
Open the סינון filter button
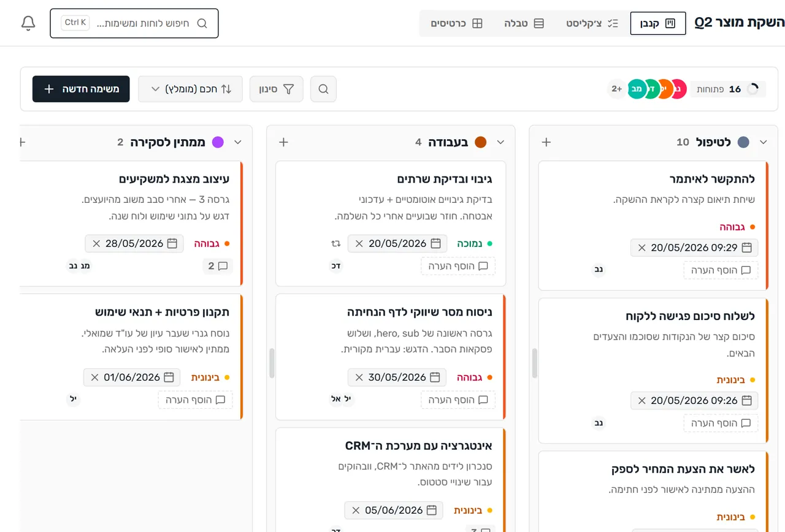pyautogui.click(x=276, y=89)
